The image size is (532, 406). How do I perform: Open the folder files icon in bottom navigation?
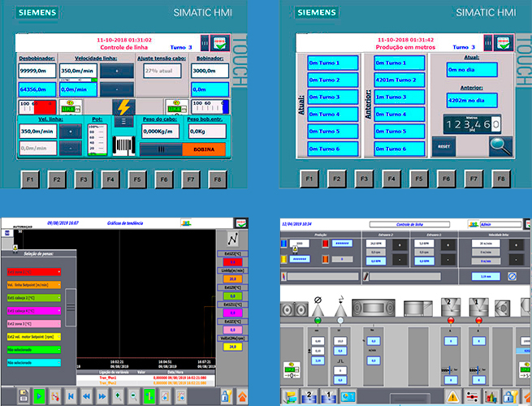coord(291,396)
